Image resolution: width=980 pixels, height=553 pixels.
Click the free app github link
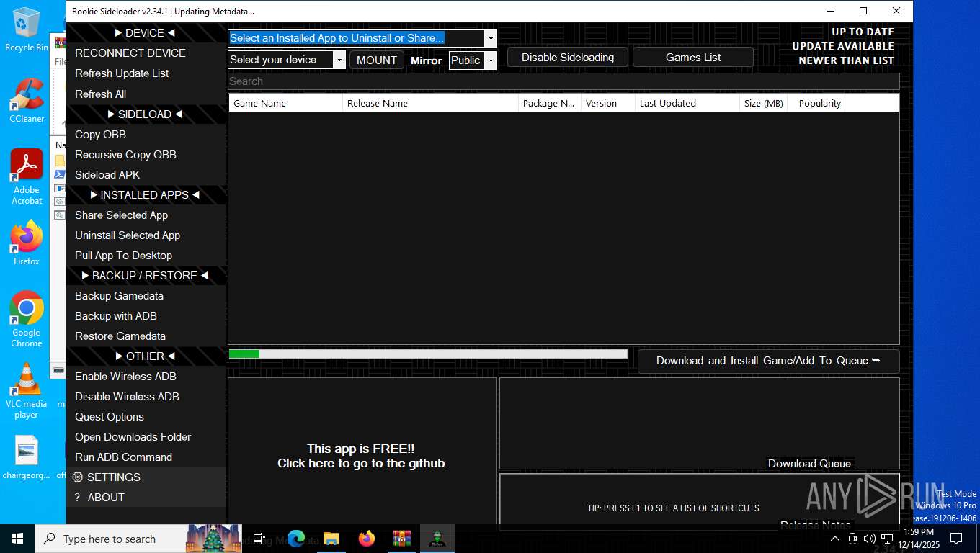(x=362, y=457)
